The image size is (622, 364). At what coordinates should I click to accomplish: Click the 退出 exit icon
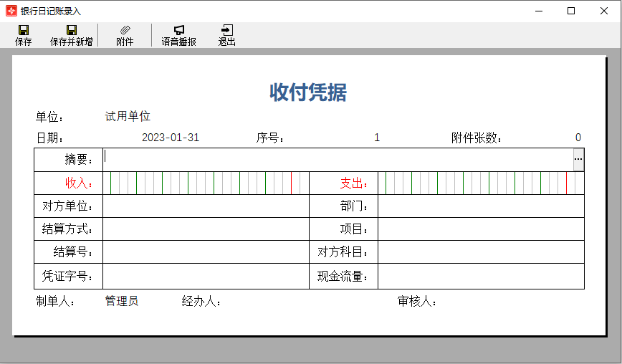[227, 30]
